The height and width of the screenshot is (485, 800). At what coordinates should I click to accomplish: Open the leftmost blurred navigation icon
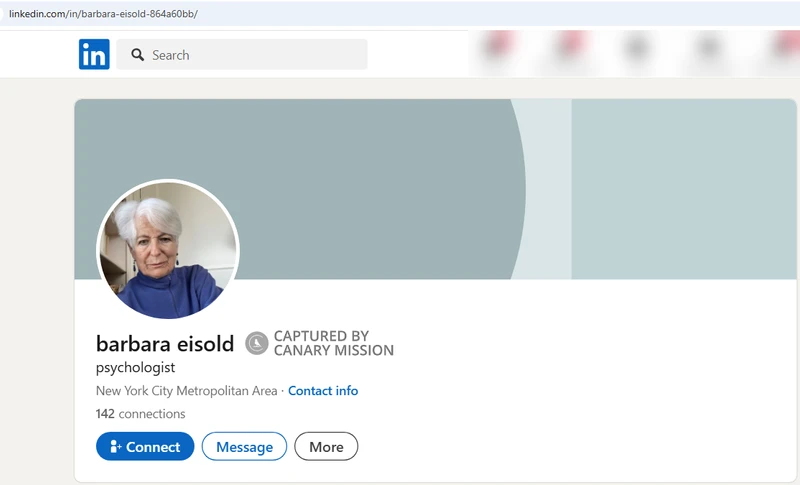click(x=499, y=49)
